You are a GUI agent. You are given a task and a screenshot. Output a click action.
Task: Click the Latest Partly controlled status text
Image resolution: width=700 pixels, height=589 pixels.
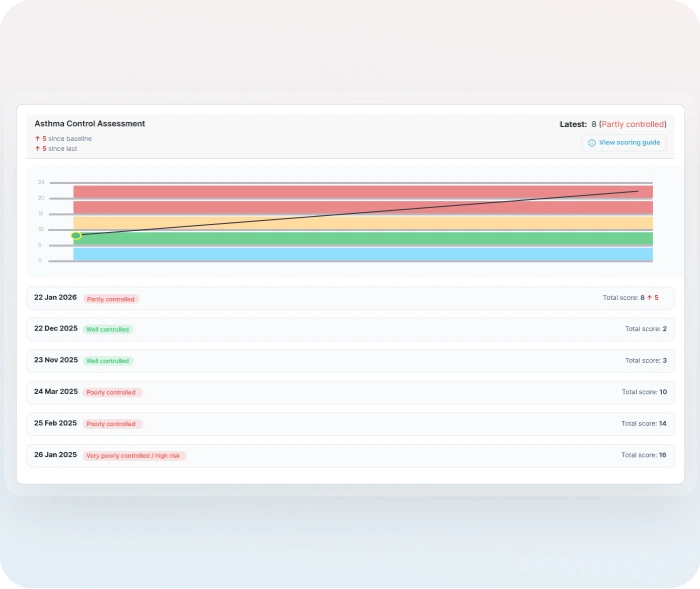pyautogui.click(x=632, y=125)
